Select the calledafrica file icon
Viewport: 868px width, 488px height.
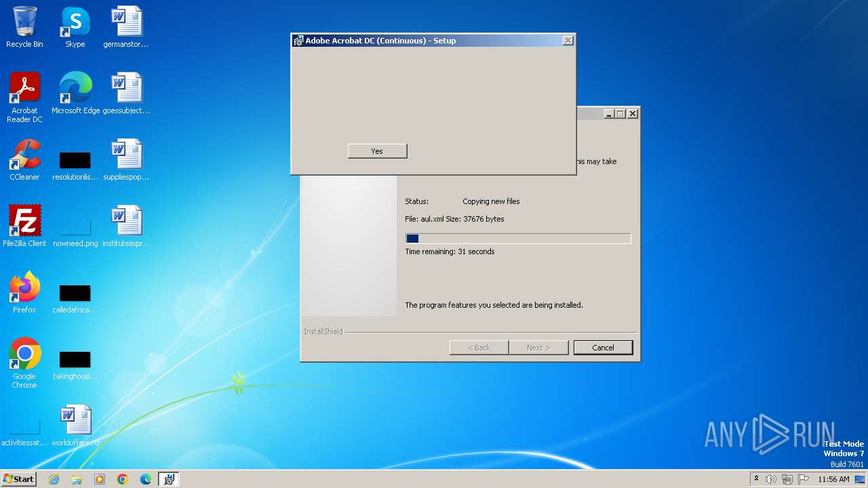click(75, 298)
